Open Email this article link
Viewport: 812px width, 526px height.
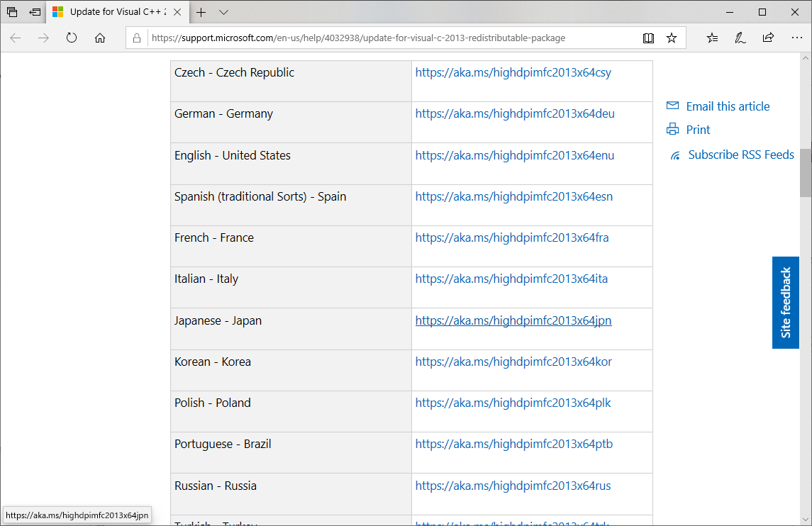[x=728, y=106]
